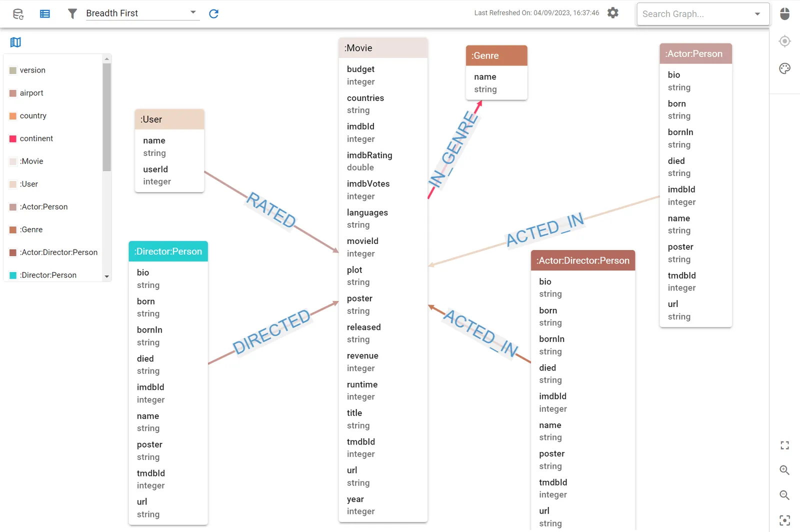Click the mouse mode icon
This screenshot has height=532, width=800.
point(785,14)
